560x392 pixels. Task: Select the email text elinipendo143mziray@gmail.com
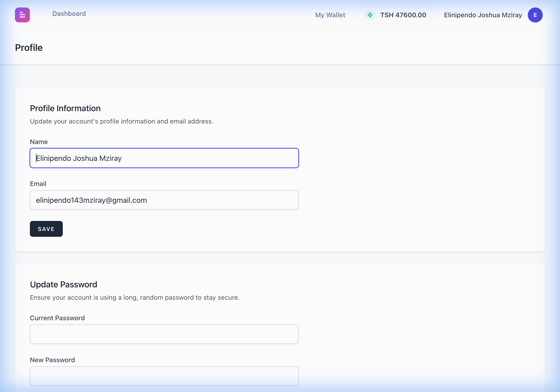(91, 200)
